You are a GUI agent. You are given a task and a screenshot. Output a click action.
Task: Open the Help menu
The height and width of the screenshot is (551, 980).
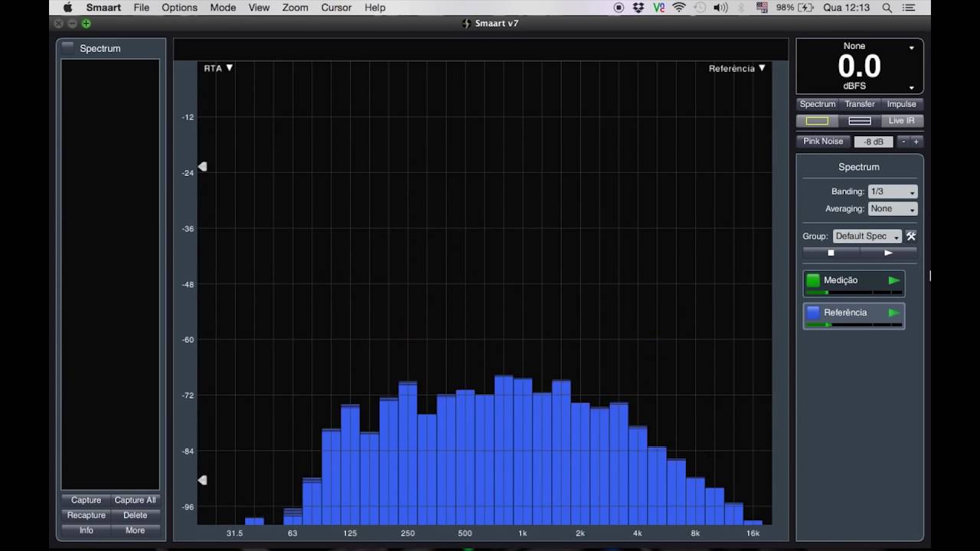(x=375, y=8)
